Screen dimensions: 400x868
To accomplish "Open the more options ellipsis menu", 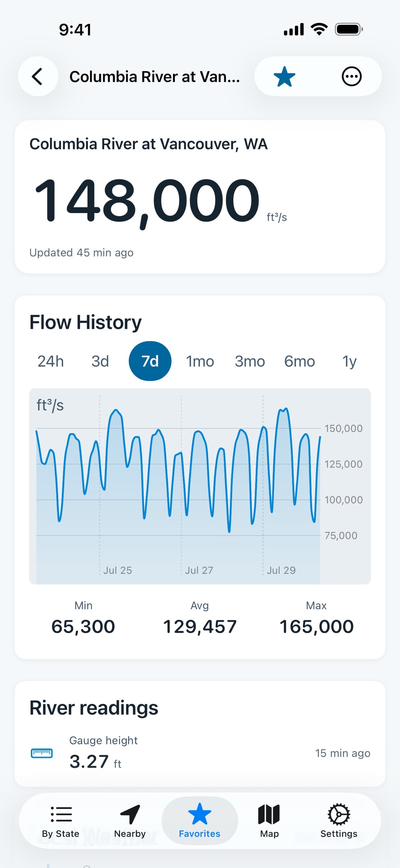I will click(x=352, y=76).
